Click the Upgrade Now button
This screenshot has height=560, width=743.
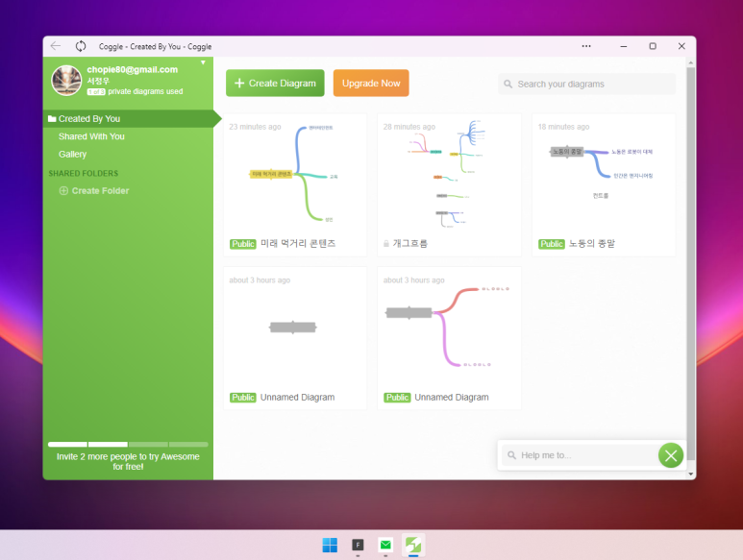tap(371, 84)
